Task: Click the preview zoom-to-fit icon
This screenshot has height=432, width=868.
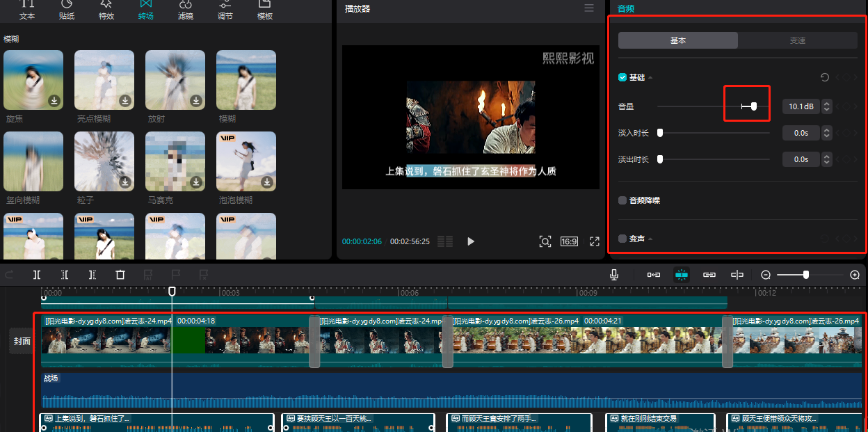Action: (x=545, y=241)
